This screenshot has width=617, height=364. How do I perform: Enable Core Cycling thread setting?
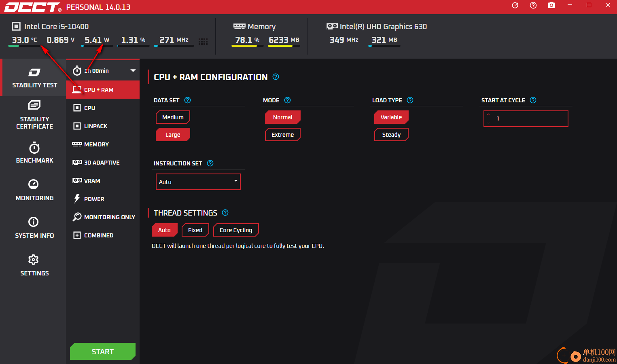[x=236, y=230]
